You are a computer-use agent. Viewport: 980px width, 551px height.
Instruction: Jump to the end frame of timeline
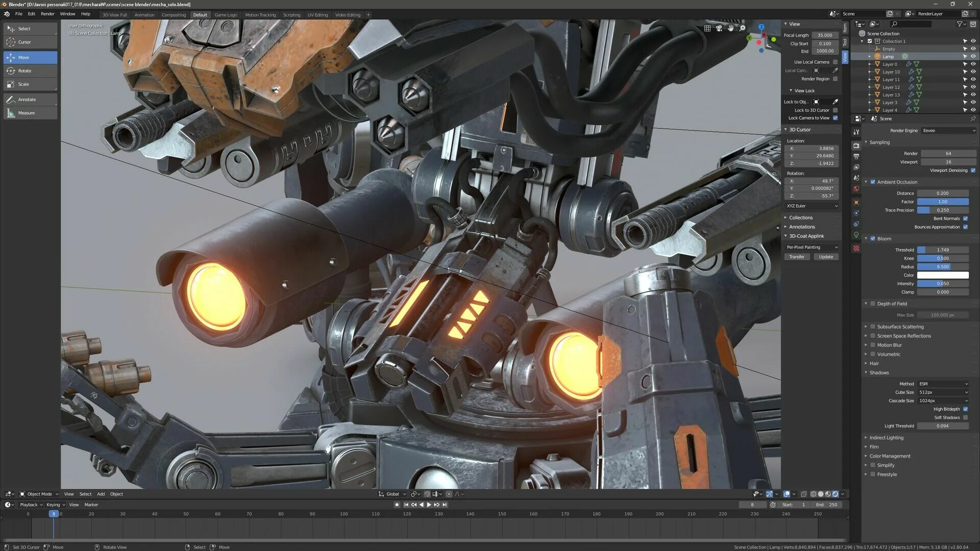click(445, 505)
